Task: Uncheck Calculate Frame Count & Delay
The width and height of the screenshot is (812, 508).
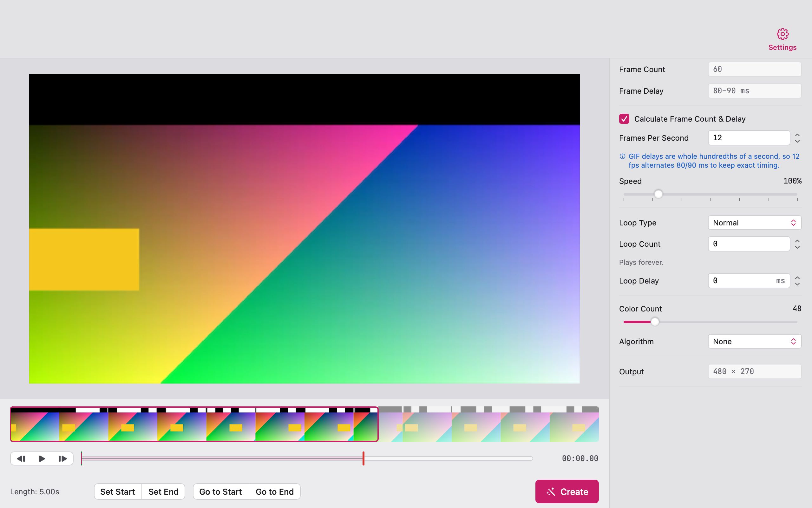Action: 624,119
